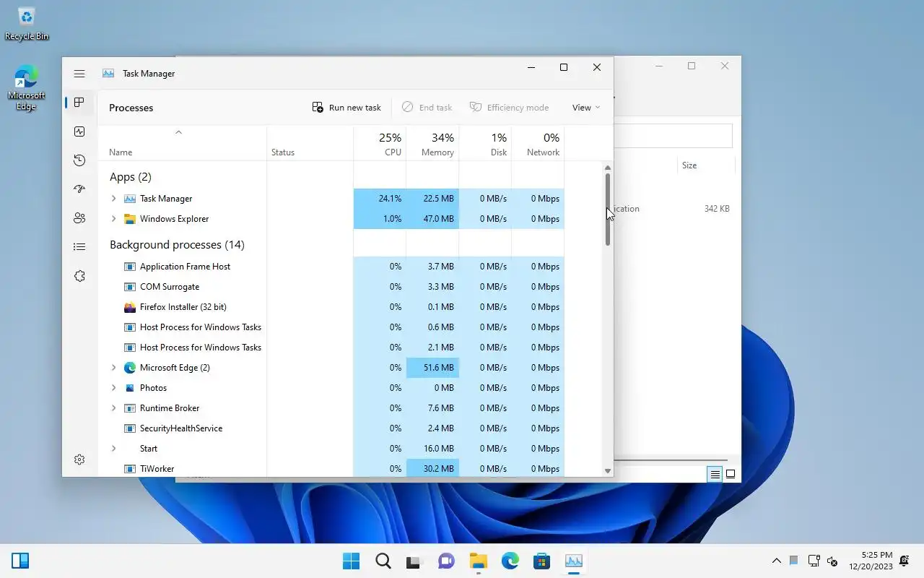Open the Services page icon
924x578 pixels.
click(79, 276)
